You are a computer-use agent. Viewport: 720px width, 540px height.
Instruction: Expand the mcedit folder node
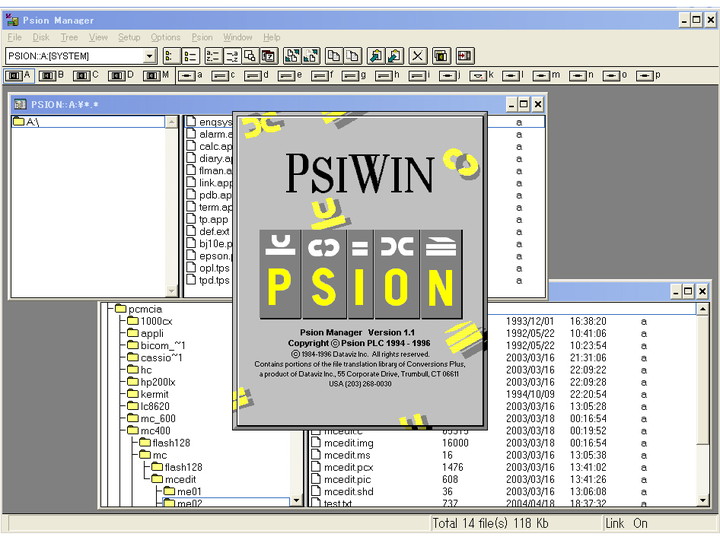tap(174, 479)
